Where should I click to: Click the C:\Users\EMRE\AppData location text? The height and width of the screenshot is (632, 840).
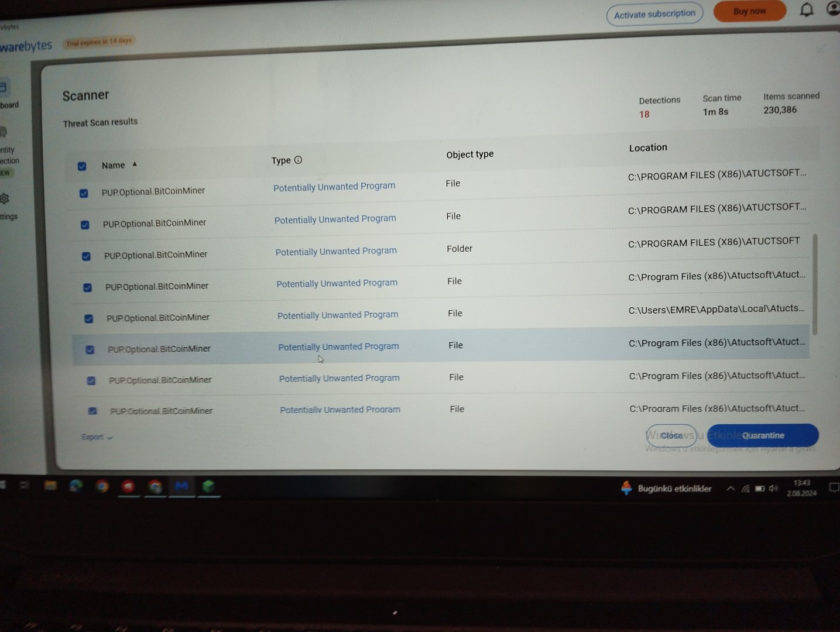pyautogui.click(x=716, y=309)
